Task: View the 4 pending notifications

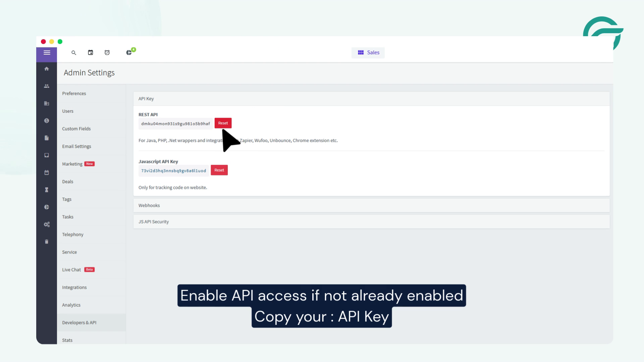Action: point(129,53)
